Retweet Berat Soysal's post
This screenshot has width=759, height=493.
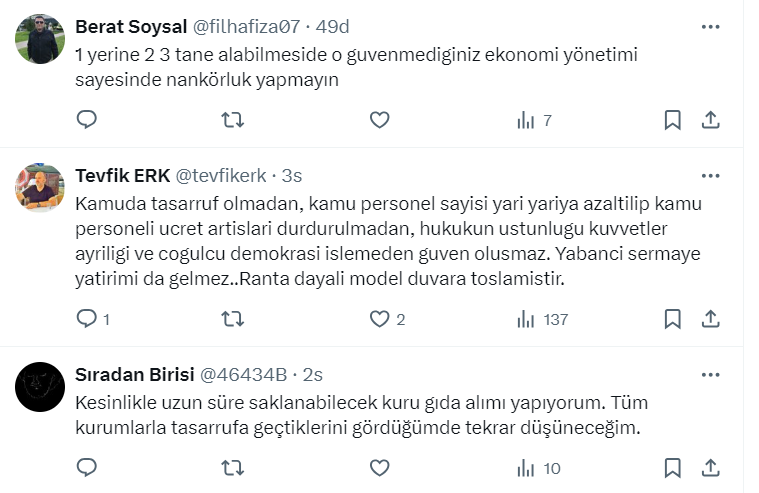click(232, 120)
